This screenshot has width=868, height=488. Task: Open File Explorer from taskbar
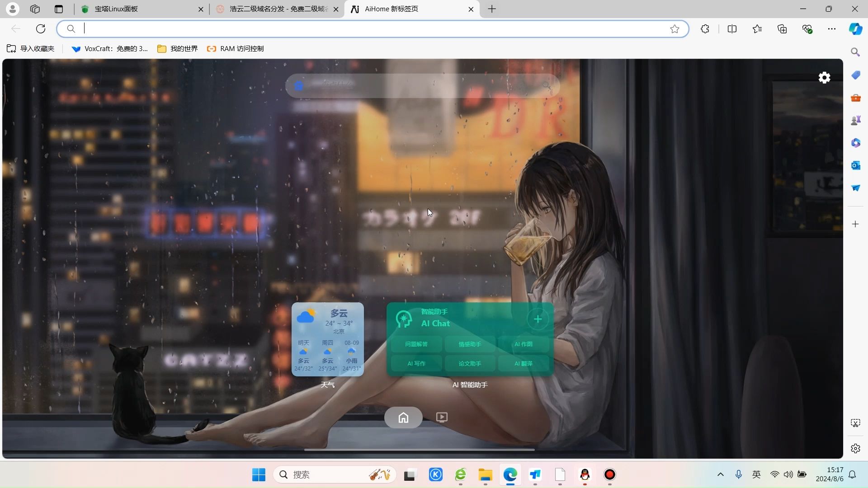click(x=485, y=474)
